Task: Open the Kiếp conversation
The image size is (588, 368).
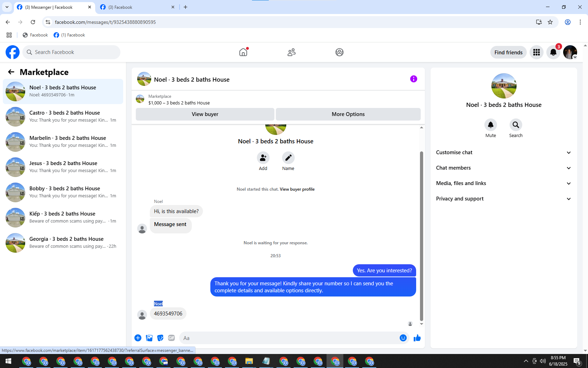Action: click(x=63, y=218)
